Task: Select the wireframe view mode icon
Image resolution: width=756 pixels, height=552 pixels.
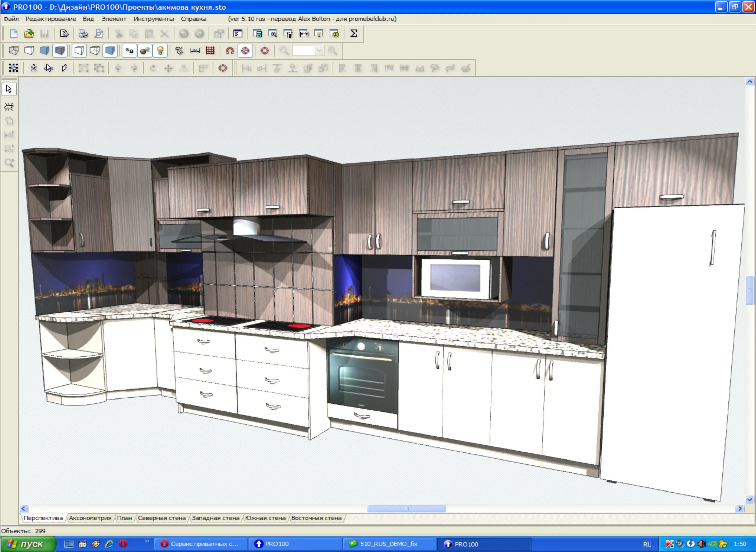Action: 13,51
